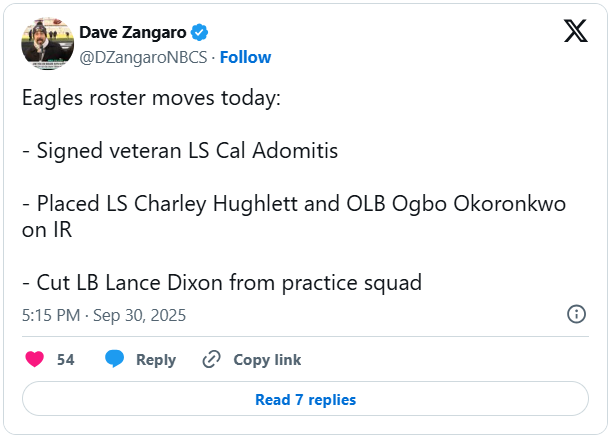Like the tweet with the heart icon
The height and width of the screenshot is (436, 613).
34,359
